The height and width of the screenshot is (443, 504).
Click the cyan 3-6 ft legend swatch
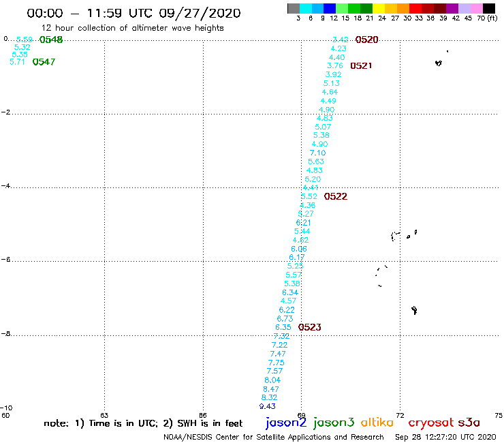tap(305, 8)
